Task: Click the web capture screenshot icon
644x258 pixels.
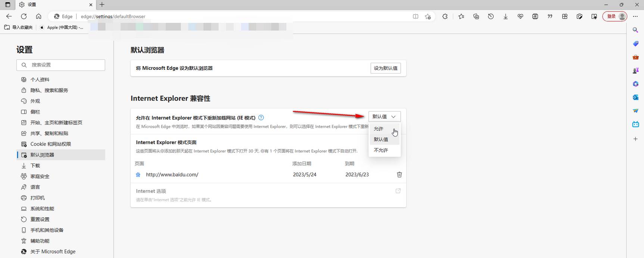Action: [x=579, y=16]
